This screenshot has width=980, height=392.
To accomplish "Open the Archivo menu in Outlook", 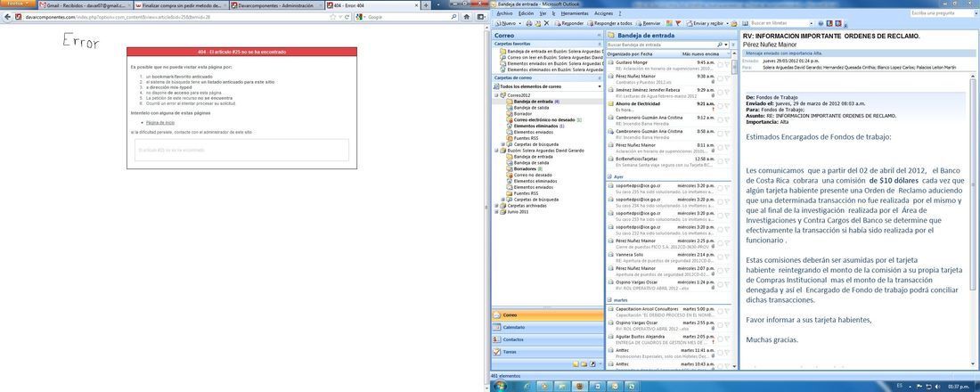I will pyautogui.click(x=503, y=13).
